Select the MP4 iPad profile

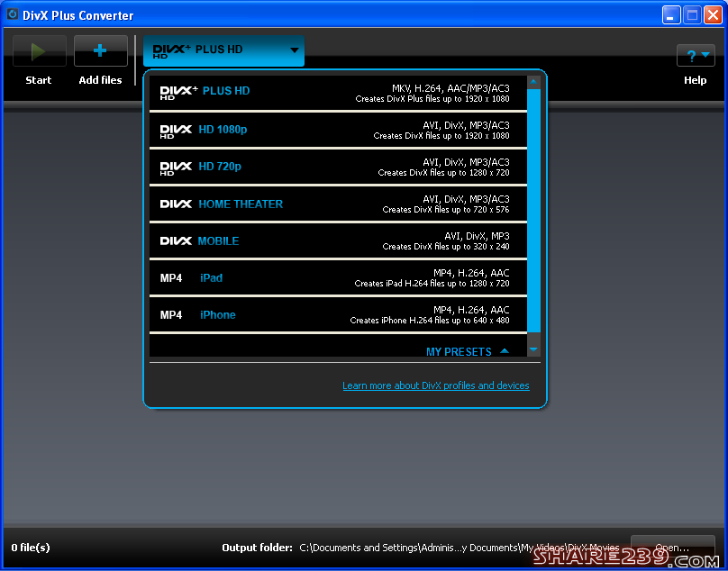click(338, 277)
